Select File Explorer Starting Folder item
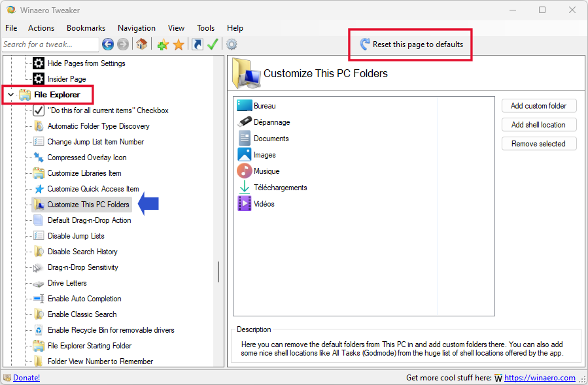Viewport: 588px width, 385px height. tap(90, 346)
